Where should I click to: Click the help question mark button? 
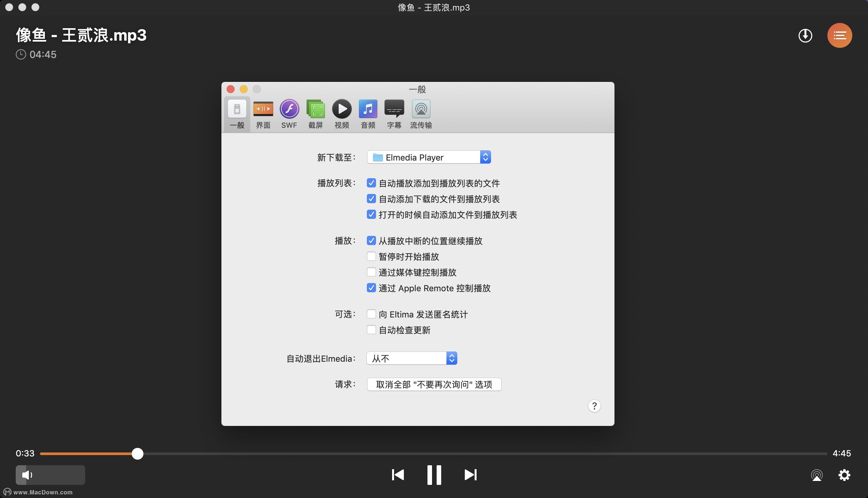[x=594, y=406]
